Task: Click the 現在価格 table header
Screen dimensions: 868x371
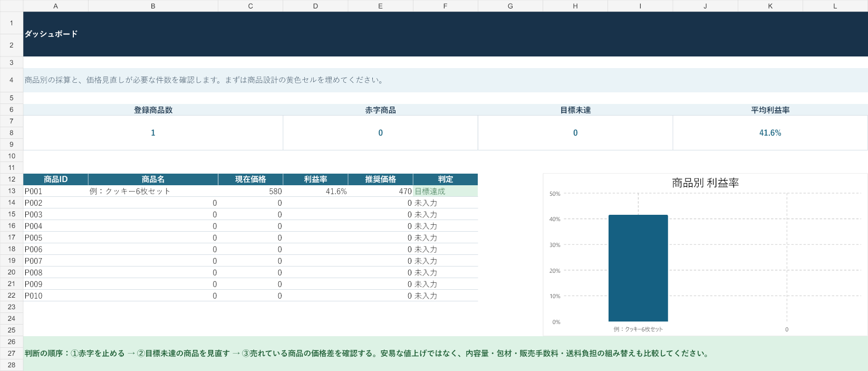Action: pyautogui.click(x=250, y=179)
